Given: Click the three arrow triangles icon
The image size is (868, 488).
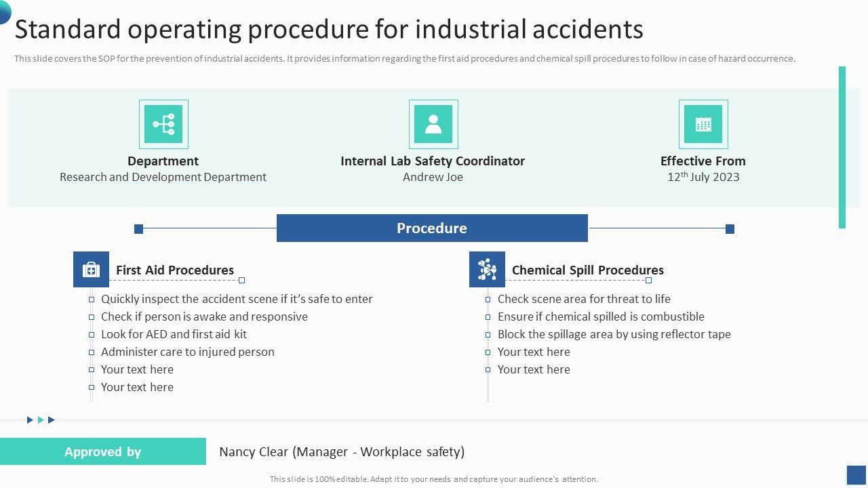Looking at the screenshot, I should (41, 420).
